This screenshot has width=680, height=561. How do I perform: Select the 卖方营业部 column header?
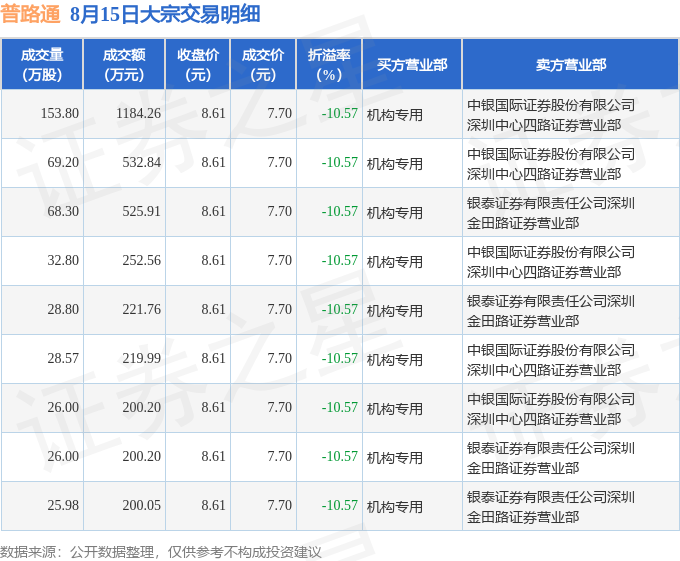[x=570, y=65]
